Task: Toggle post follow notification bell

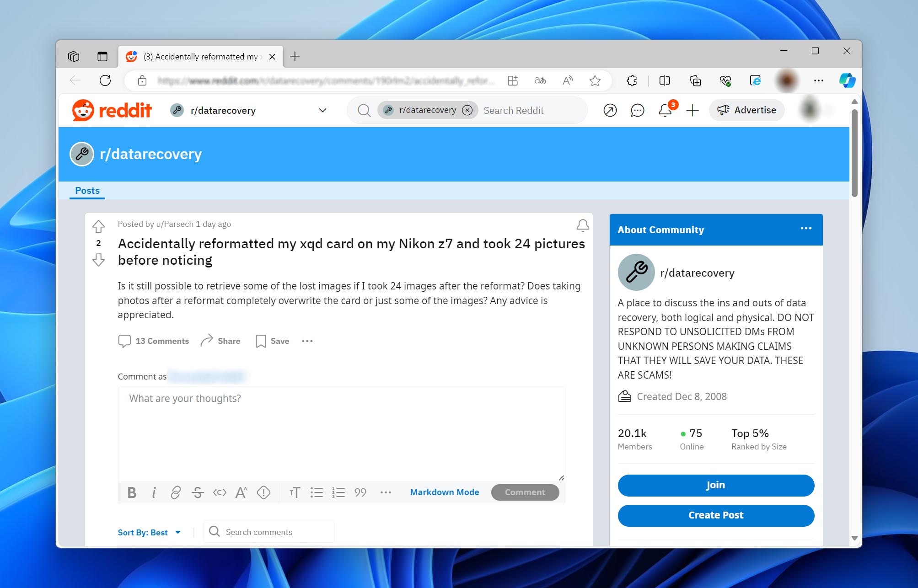Action: 583,225
